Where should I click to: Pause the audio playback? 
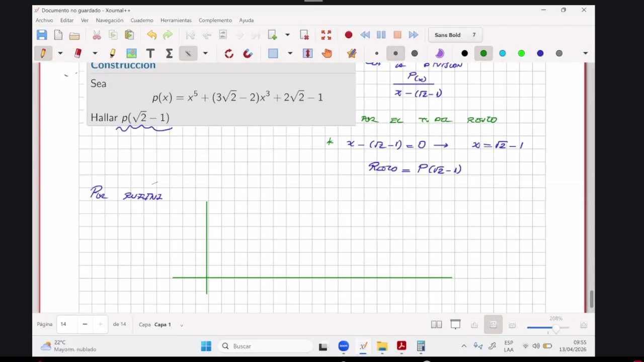click(x=381, y=35)
